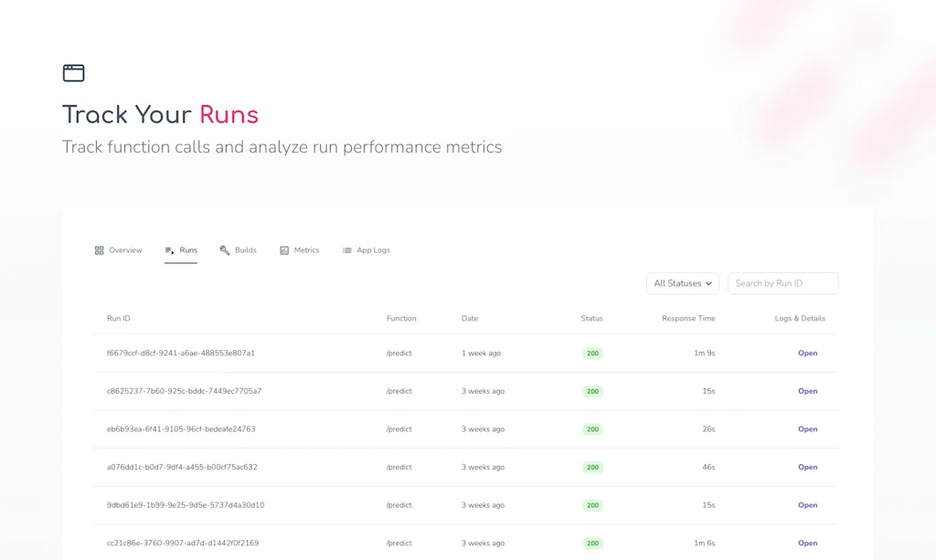Focus the Search by Run ID field
This screenshot has width=936, height=560.
[x=782, y=283]
